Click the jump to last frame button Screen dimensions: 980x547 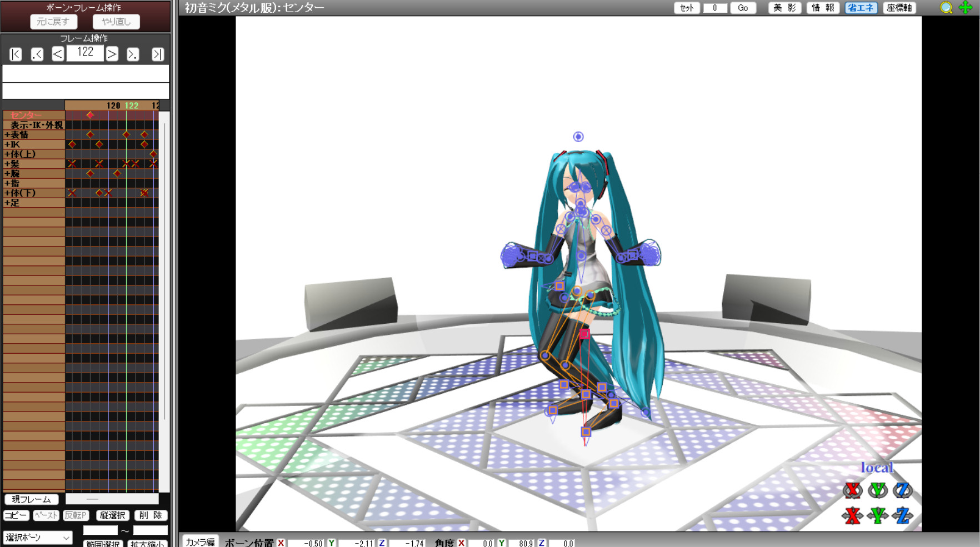(158, 54)
